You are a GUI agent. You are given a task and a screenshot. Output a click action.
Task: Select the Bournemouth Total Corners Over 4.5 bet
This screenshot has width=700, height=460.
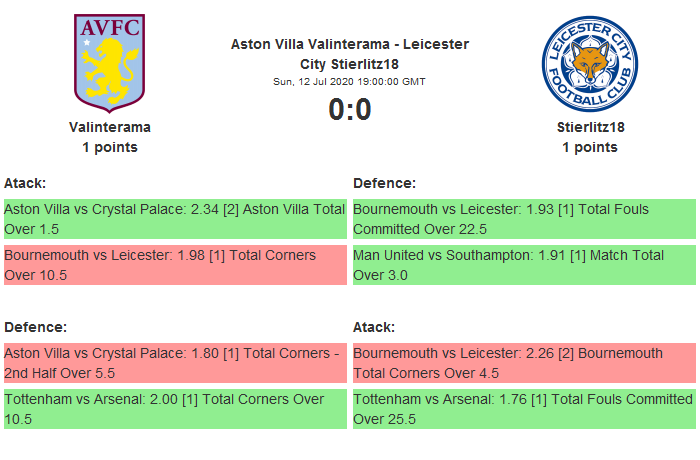[524, 363]
